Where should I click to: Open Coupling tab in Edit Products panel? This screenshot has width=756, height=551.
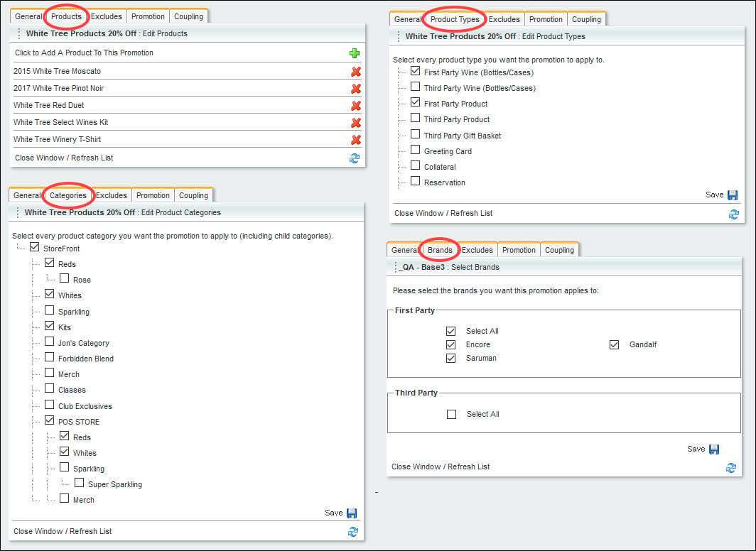pos(188,16)
